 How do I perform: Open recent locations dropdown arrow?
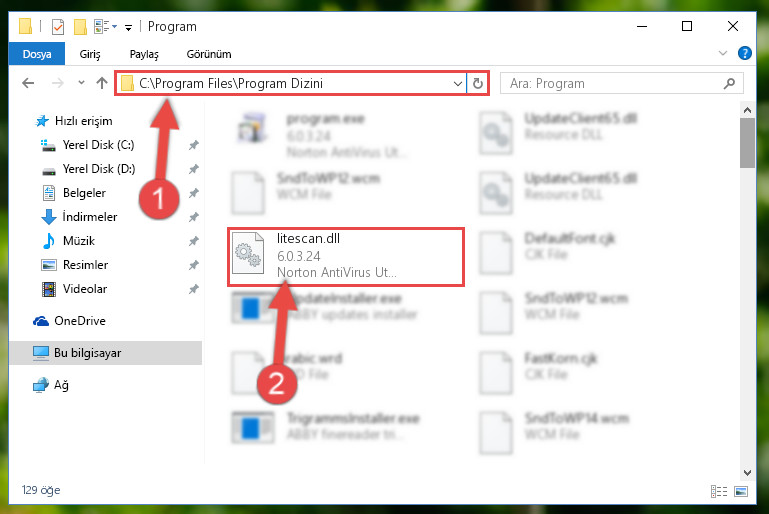81,83
